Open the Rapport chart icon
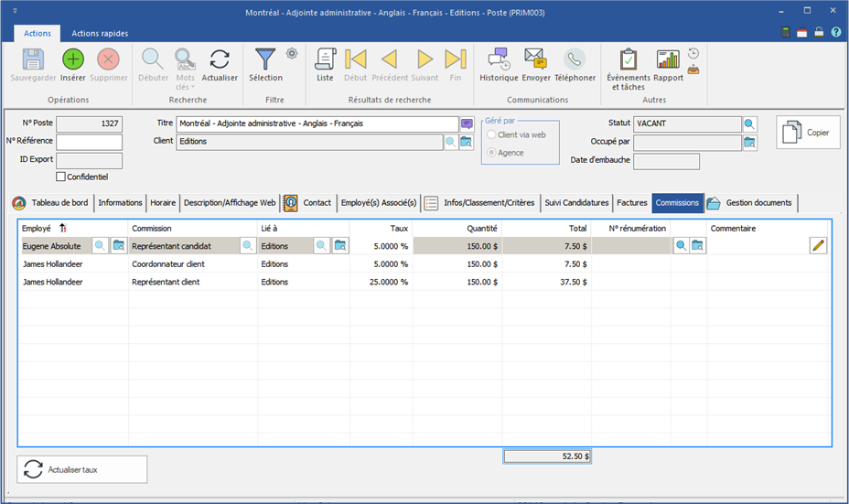The image size is (849, 504). (x=668, y=60)
